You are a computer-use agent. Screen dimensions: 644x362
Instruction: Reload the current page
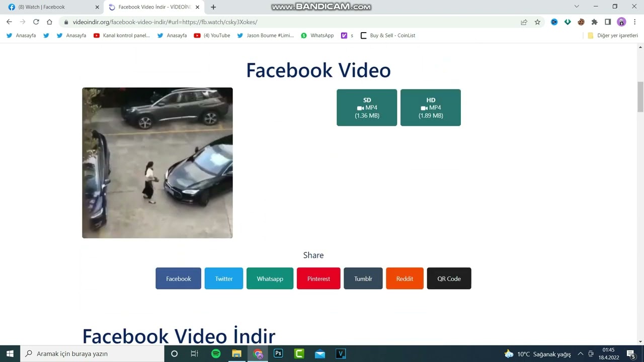click(x=36, y=22)
